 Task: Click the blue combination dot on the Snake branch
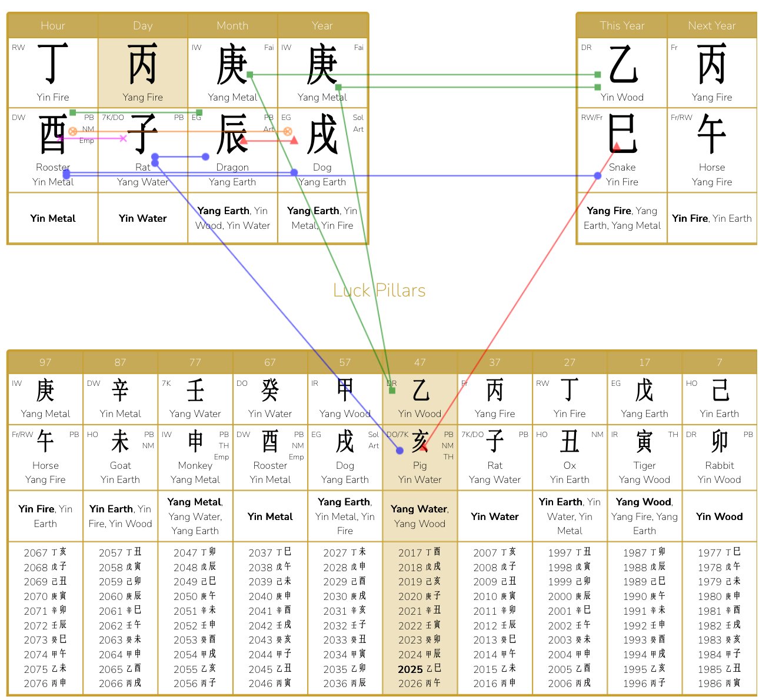597,175
